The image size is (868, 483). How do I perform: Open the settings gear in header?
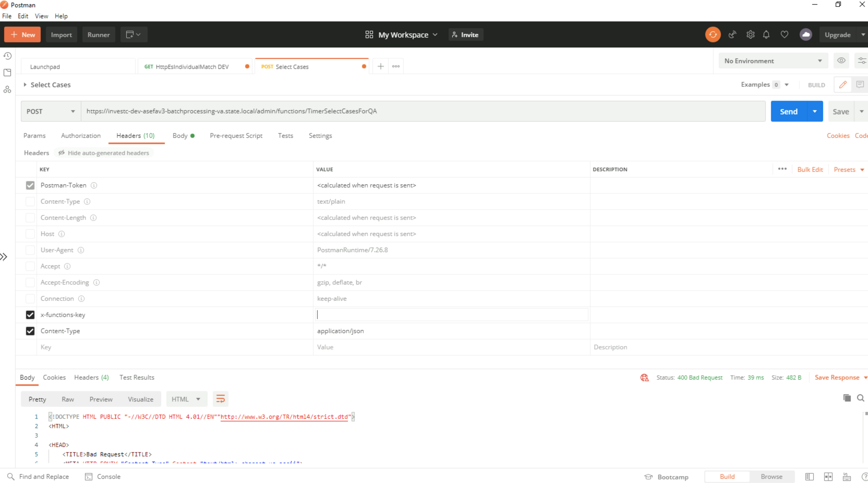coord(750,34)
